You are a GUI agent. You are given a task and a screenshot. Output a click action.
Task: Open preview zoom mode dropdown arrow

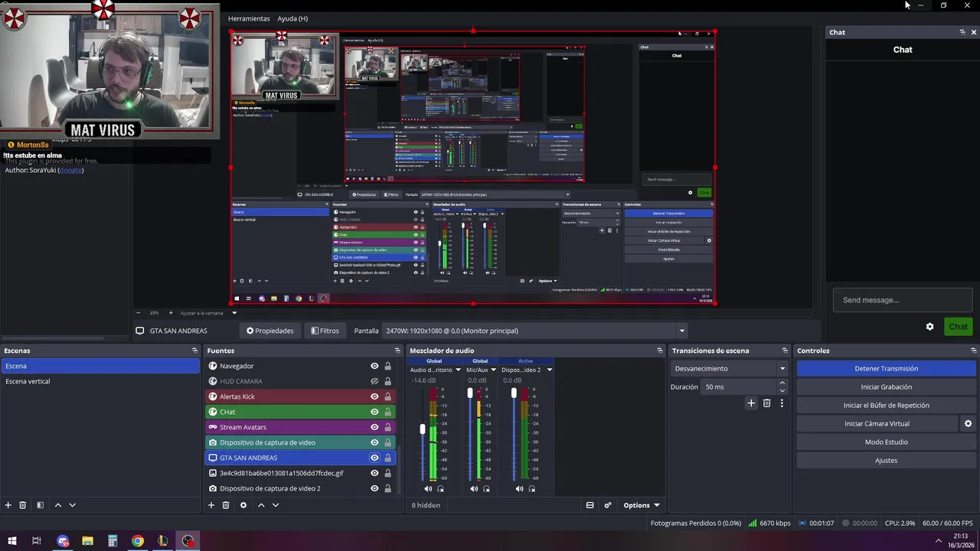coord(234,313)
